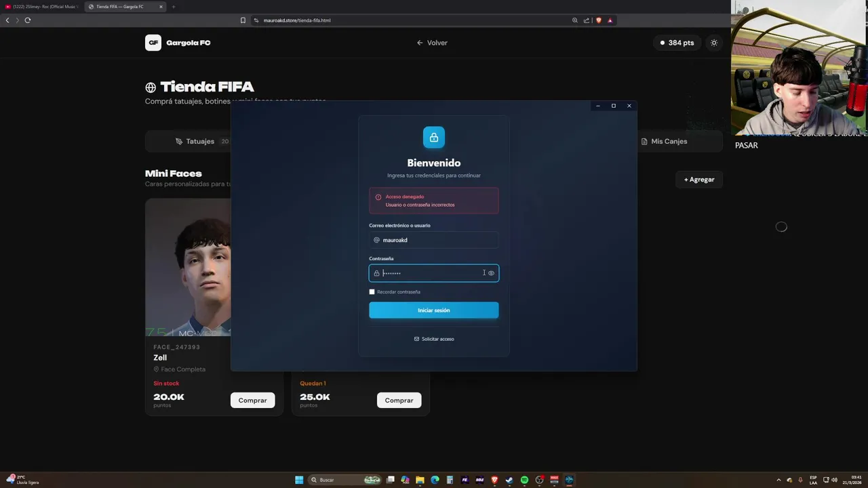Image resolution: width=868 pixels, height=488 pixels.
Task: Click the blue lock icon above Bienvenido
Action: 434,138
